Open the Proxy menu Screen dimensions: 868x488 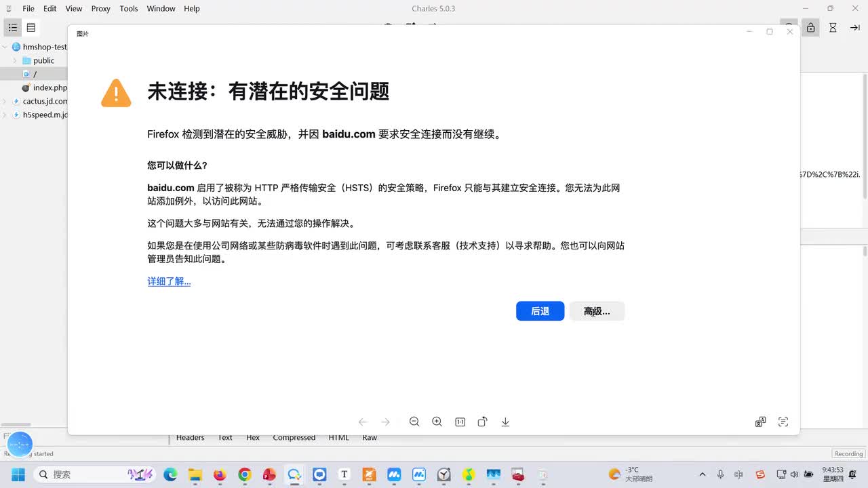pyautogui.click(x=101, y=9)
